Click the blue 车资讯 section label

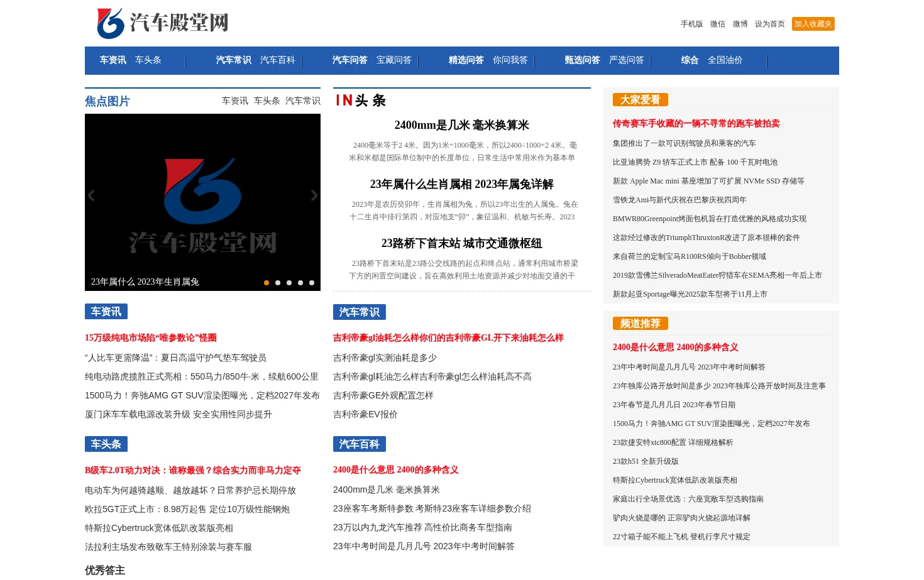point(106,312)
